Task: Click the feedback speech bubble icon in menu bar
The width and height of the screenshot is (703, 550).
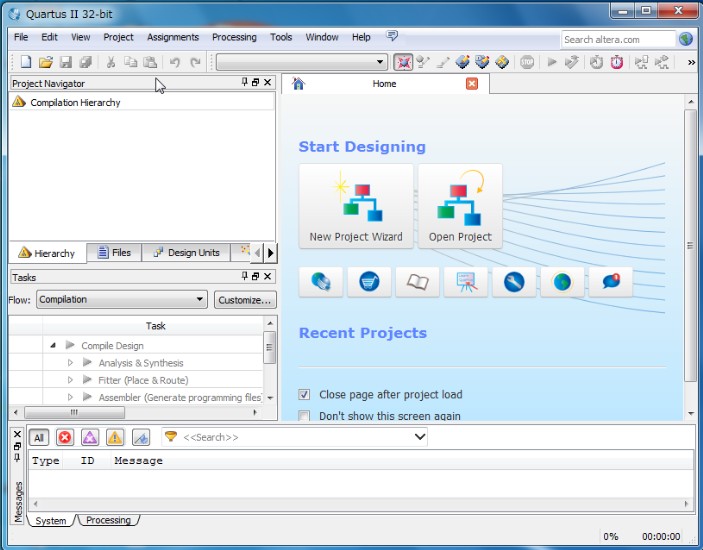Action: (392, 36)
